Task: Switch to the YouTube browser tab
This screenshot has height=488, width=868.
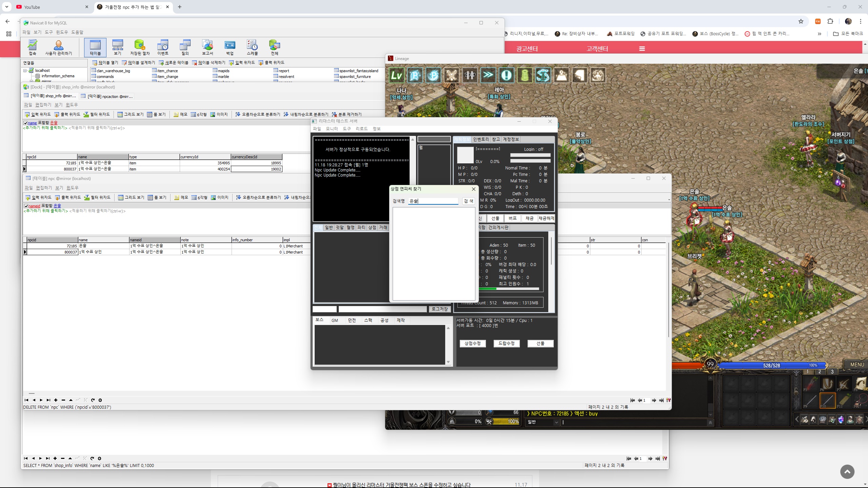Action: point(52,7)
